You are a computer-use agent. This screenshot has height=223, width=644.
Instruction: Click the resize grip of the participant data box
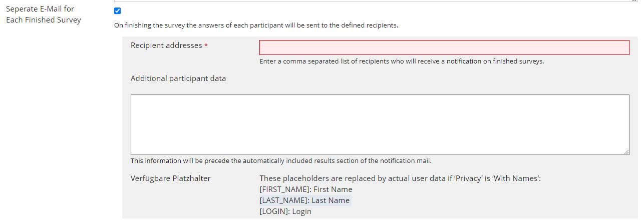(626, 152)
